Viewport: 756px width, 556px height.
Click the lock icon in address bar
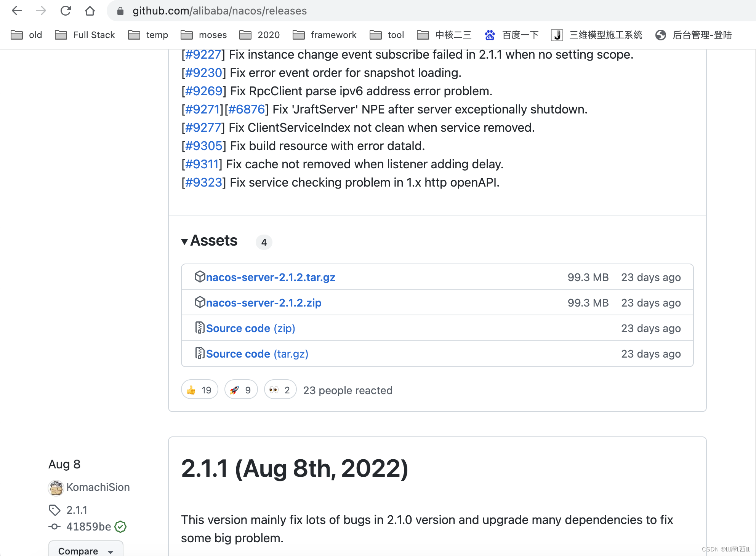[120, 11]
